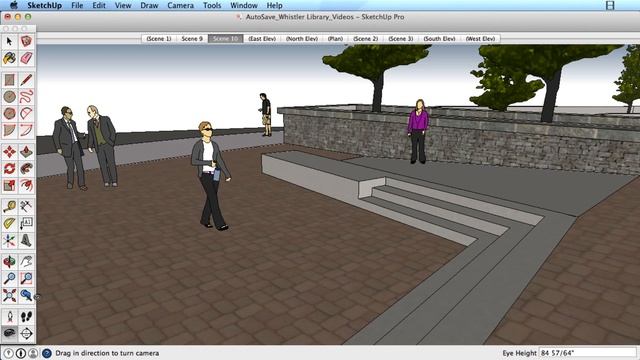The image size is (640, 360).
Task: Select the Text label tool
Action: (x=26, y=223)
